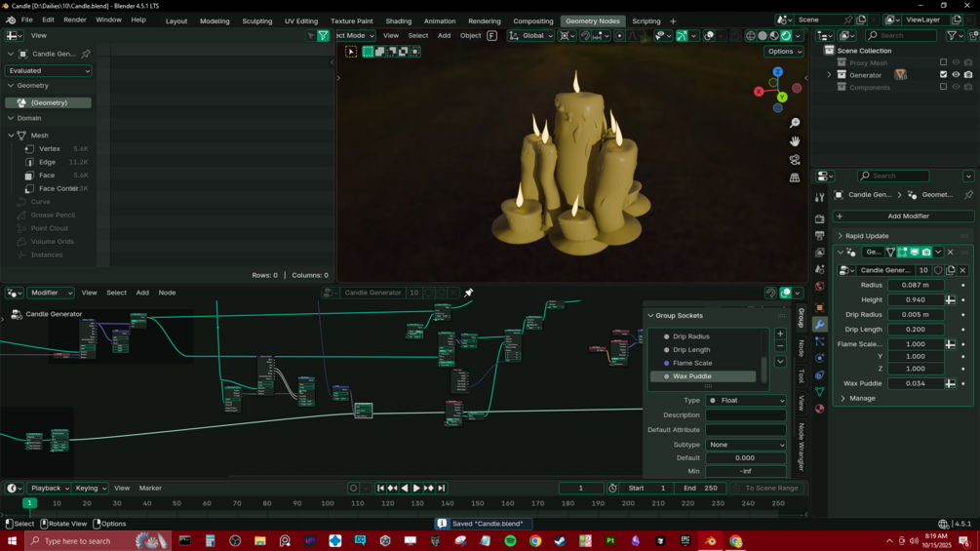
Task: Open the Render properties tab icon
Action: click(819, 218)
